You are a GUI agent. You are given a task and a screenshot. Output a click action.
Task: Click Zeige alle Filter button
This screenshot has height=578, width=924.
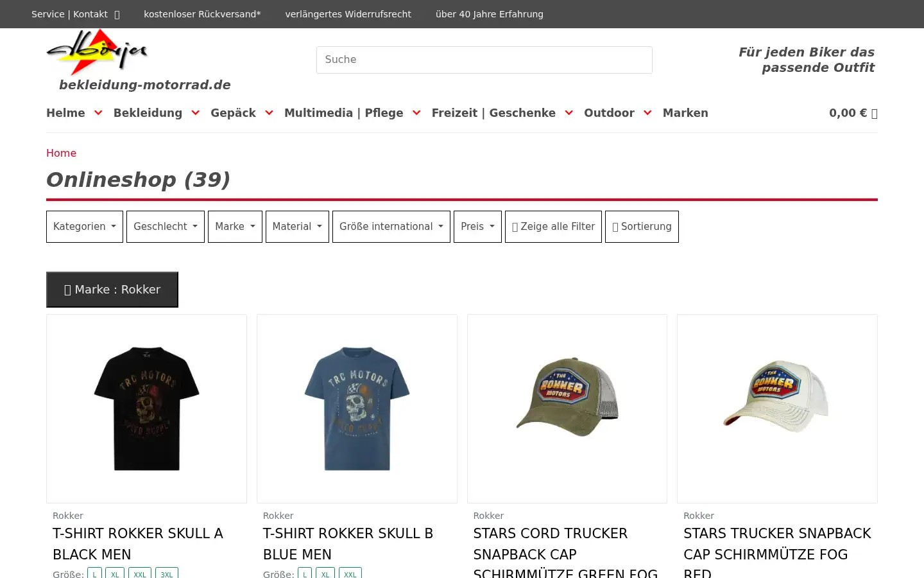point(553,227)
